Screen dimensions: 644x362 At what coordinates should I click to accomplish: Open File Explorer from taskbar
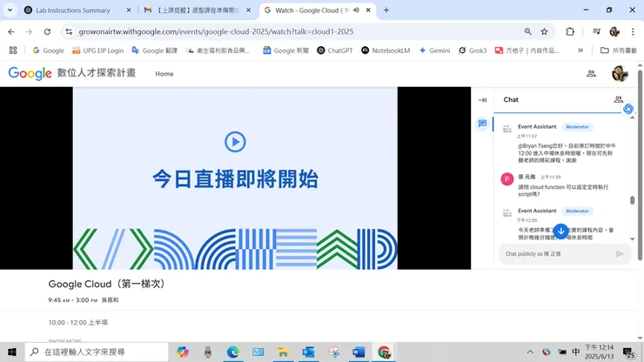[x=283, y=352]
